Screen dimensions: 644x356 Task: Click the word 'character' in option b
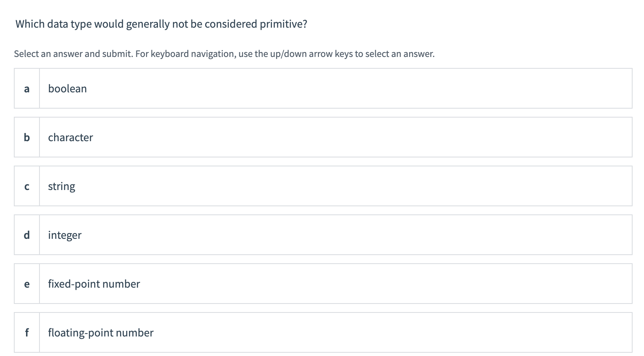70,137
